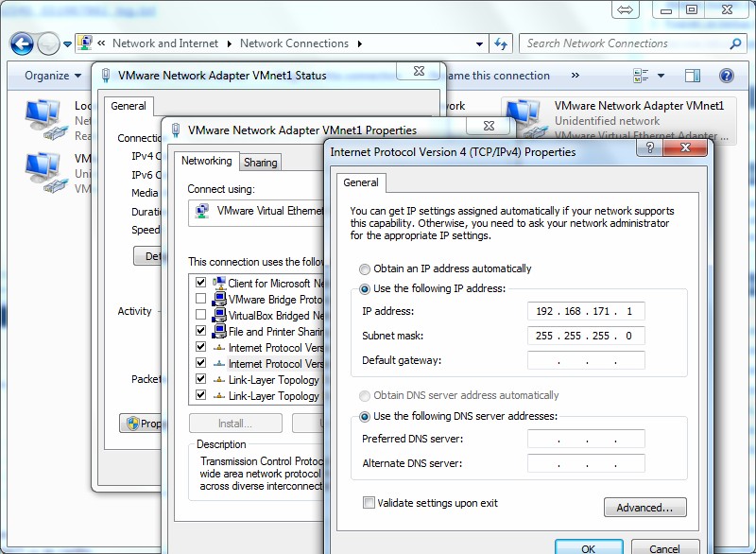
Task: Toggle File and Printer Sharing checkbox
Action: (201, 331)
